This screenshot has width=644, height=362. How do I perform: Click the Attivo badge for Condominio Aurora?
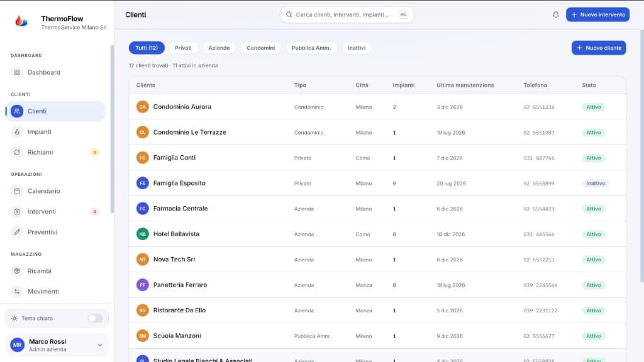tap(594, 107)
